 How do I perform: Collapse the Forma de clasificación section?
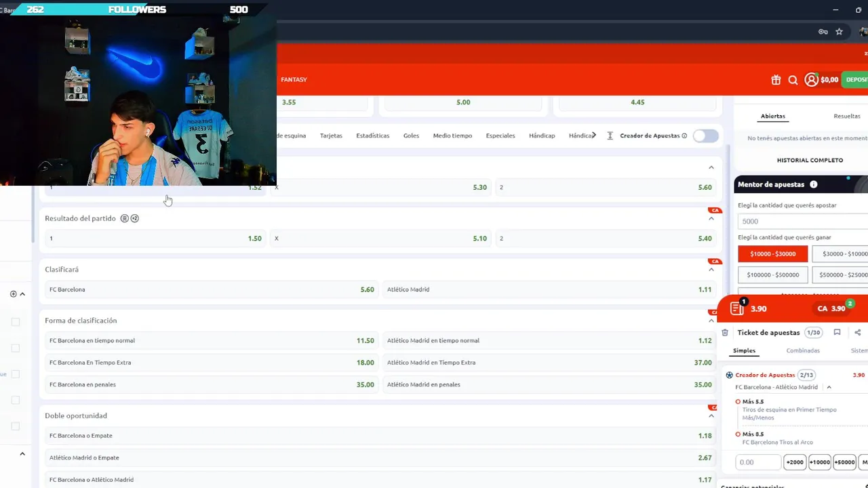coord(711,321)
